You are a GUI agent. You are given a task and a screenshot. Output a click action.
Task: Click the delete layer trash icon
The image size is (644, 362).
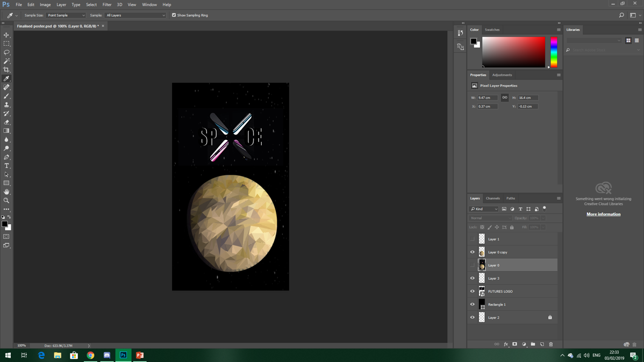pos(550,344)
